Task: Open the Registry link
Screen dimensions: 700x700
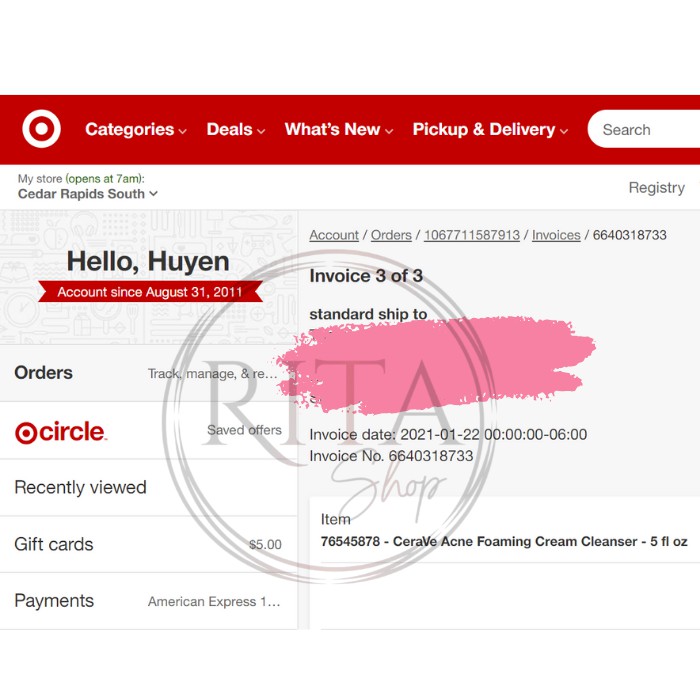Action: [x=656, y=188]
